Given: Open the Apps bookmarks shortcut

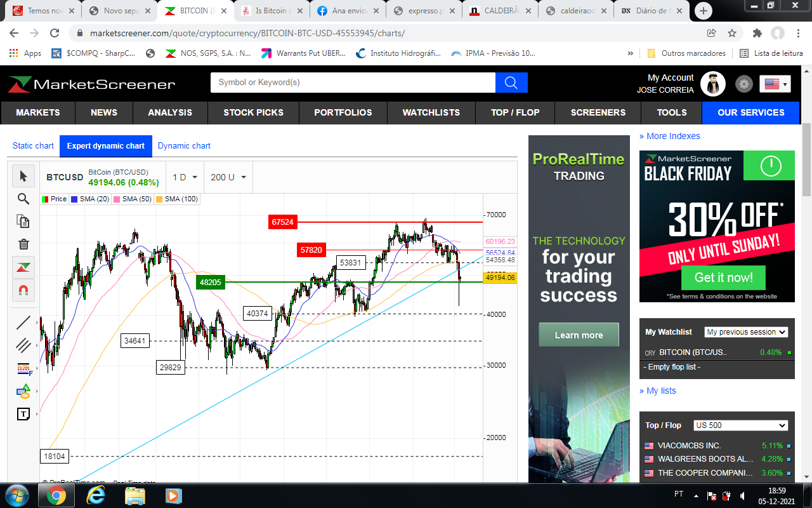Looking at the screenshot, I should 25,53.
